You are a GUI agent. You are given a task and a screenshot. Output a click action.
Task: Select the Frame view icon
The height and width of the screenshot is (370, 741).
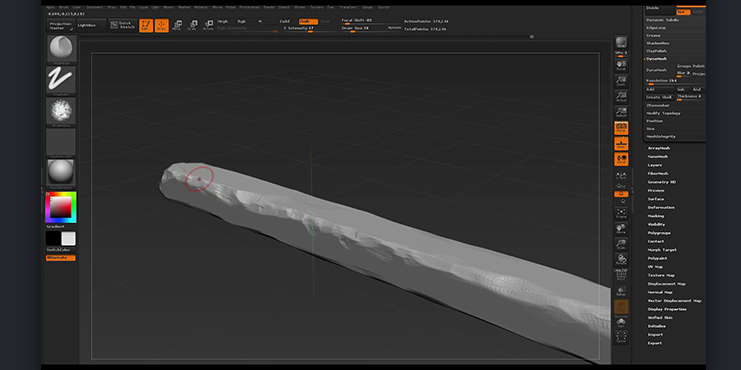621,214
